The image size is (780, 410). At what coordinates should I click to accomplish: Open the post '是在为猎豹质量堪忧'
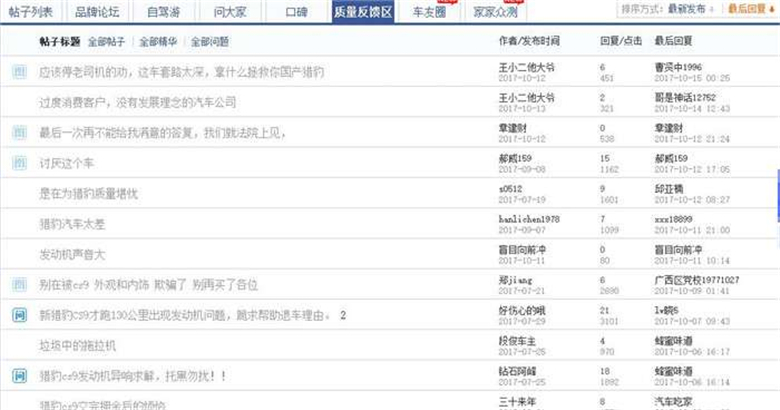[89, 194]
